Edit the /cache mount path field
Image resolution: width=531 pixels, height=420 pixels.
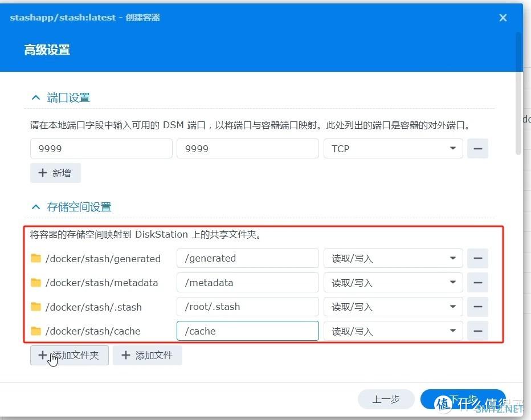pyautogui.click(x=247, y=331)
